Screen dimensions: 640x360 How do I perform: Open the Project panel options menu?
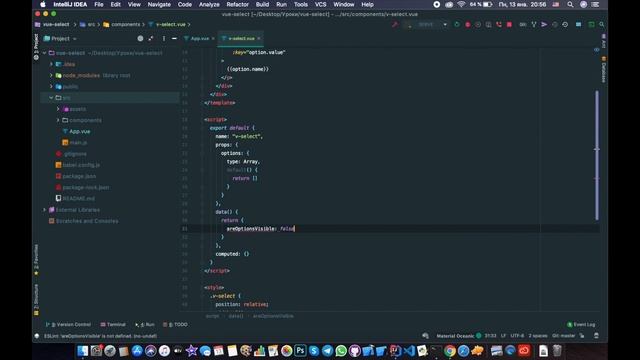click(164, 38)
